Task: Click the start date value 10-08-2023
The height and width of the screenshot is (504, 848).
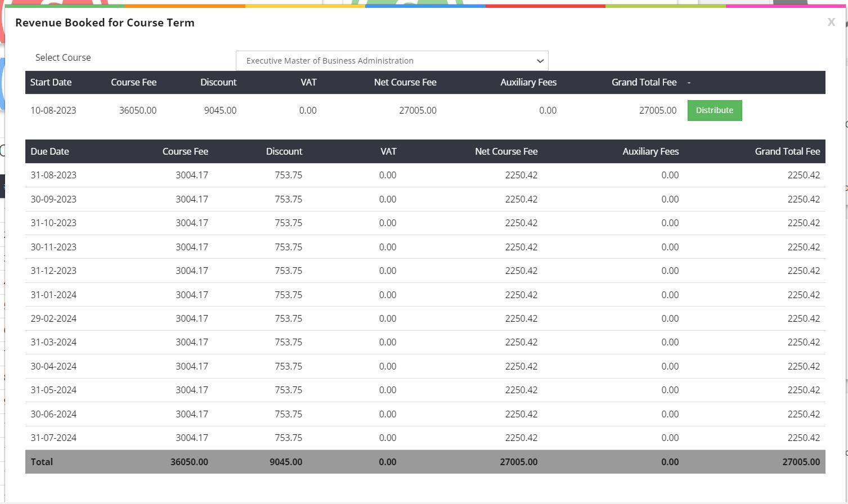Action: point(53,110)
